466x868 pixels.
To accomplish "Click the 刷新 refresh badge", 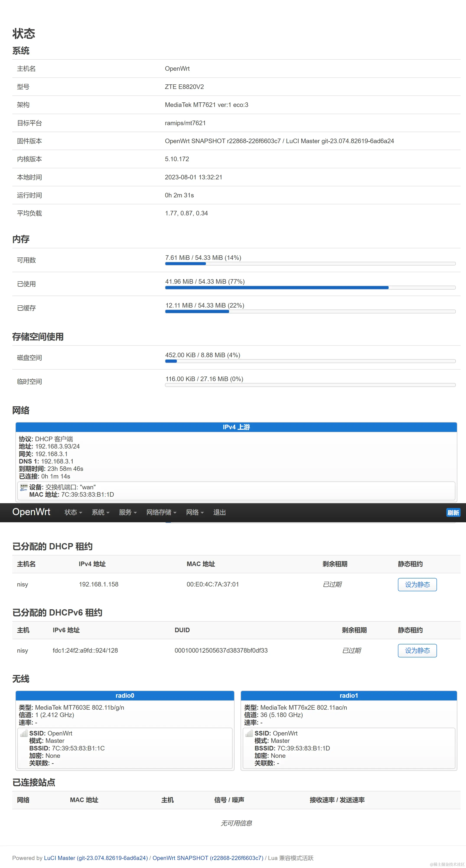I will coord(453,513).
